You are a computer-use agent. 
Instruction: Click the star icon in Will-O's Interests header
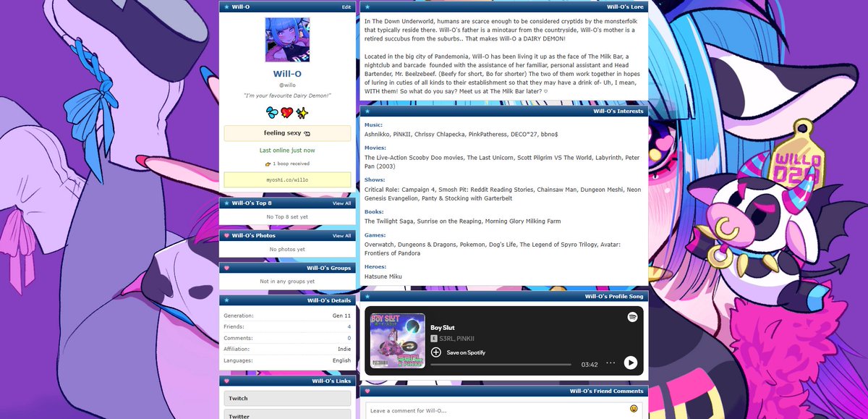coord(367,111)
